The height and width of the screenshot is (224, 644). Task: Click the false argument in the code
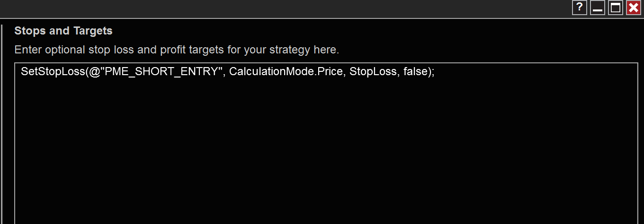(x=415, y=72)
